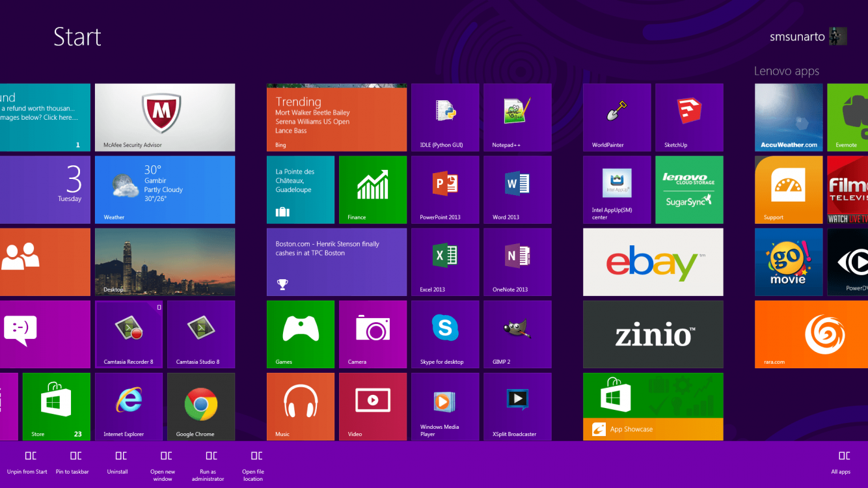The height and width of the screenshot is (488, 868).
Task: Click Uninstall in the app bar
Action: click(x=118, y=463)
